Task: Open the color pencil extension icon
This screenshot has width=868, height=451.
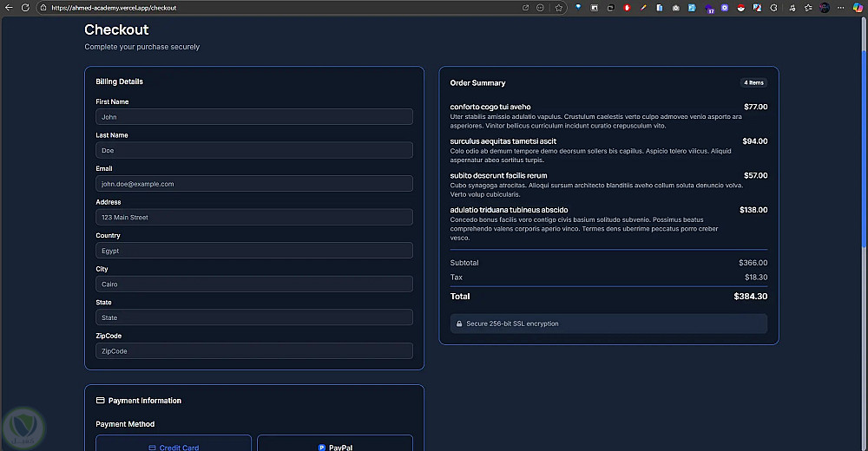Action: tap(643, 8)
